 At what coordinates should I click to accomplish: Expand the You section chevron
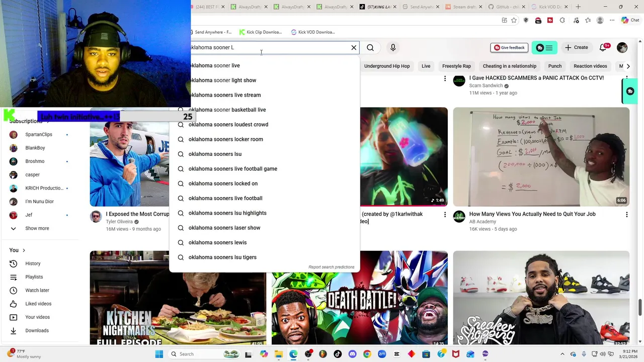point(24,250)
